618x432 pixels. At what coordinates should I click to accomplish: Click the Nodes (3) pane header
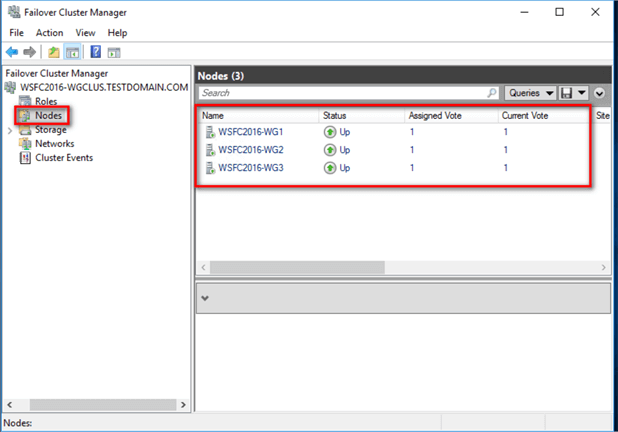404,76
